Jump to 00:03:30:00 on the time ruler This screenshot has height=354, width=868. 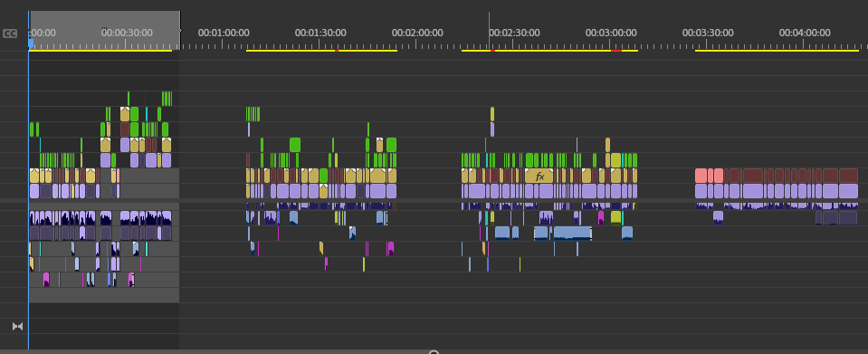(x=708, y=33)
